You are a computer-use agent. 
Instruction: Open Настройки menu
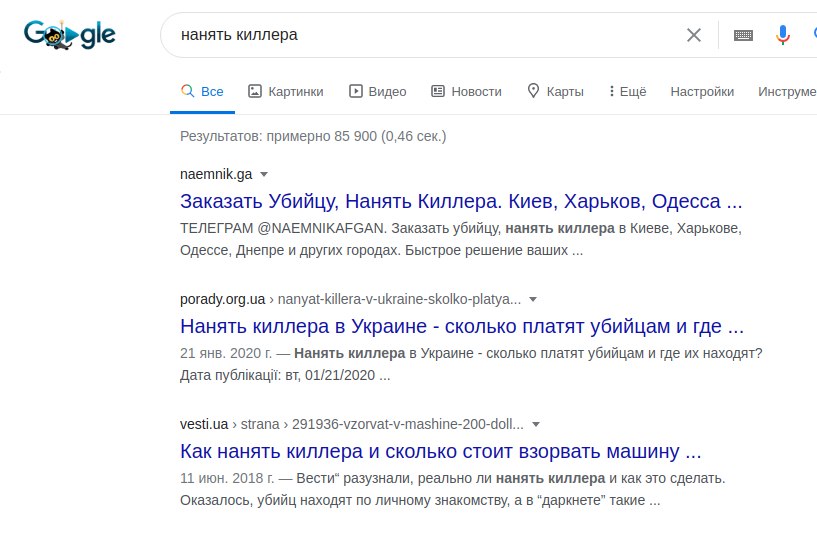(x=702, y=92)
